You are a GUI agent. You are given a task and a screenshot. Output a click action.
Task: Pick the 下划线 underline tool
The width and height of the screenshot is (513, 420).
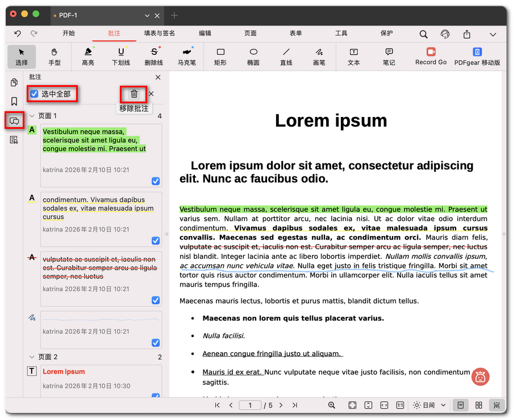[x=121, y=57]
